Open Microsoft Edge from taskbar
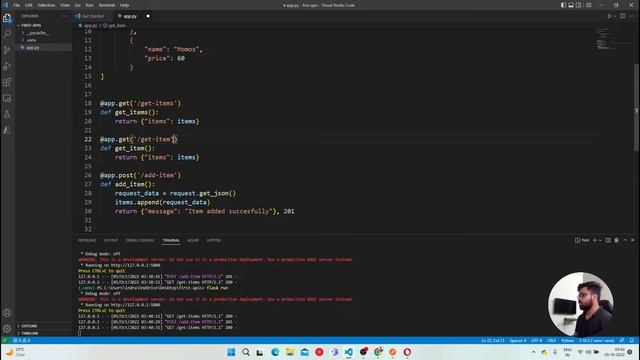Viewport: 640px width, 360px height. tap(275, 352)
